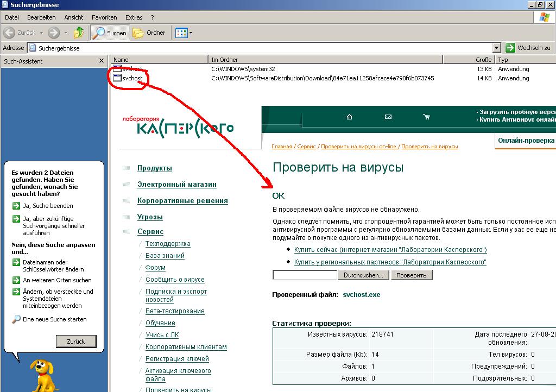
Task: Open the Онлайн-проверка tab
Action: (526, 141)
